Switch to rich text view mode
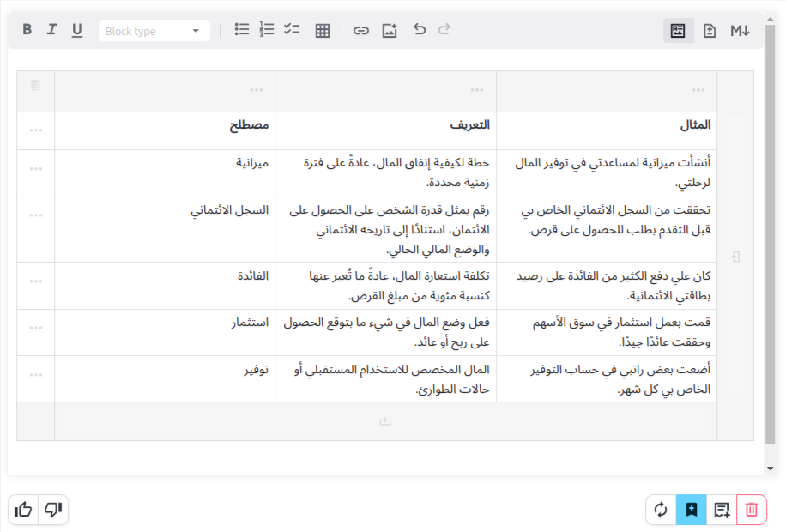Image resolution: width=786 pixels, height=532 pixels. click(x=678, y=31)
